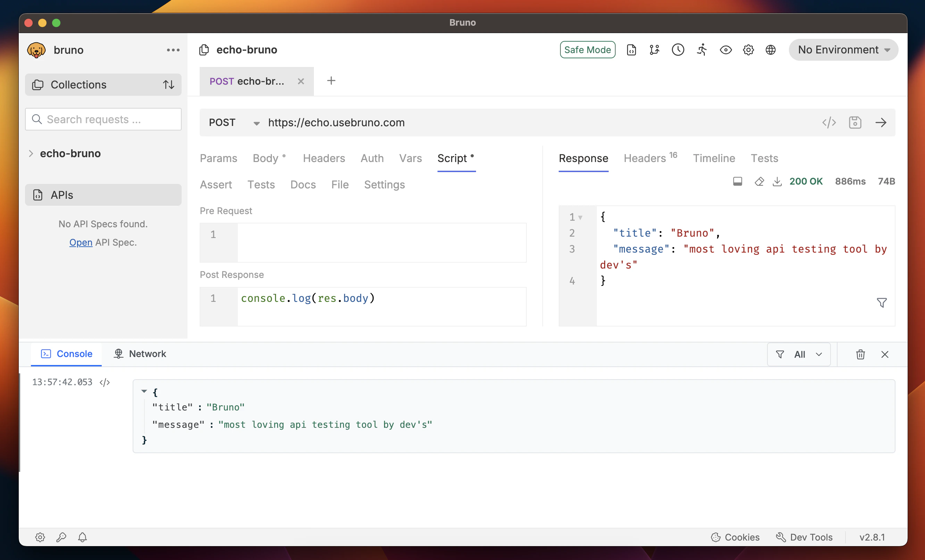Screen dimensions: 925x560
Task: Open generate code icon in URL bar
Action: pyautogui.click(x=829, y=123)
